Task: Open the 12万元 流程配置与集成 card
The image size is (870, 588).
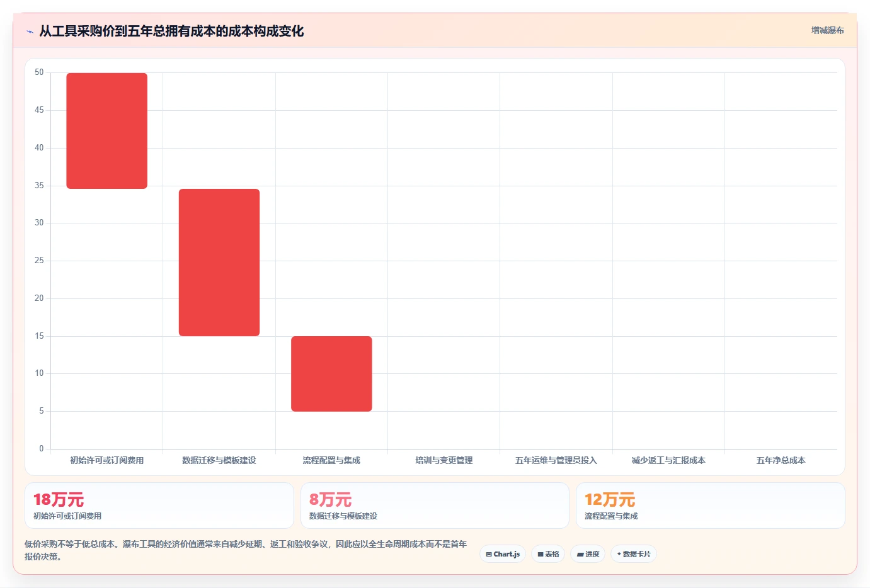Action: (x=711, y=506)
